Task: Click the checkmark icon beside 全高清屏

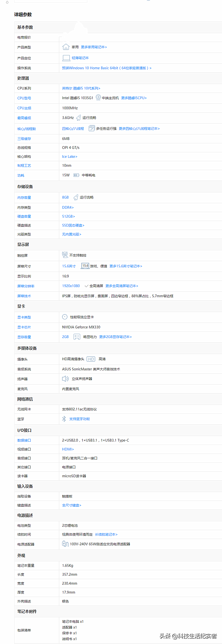Action: [86, 286]
